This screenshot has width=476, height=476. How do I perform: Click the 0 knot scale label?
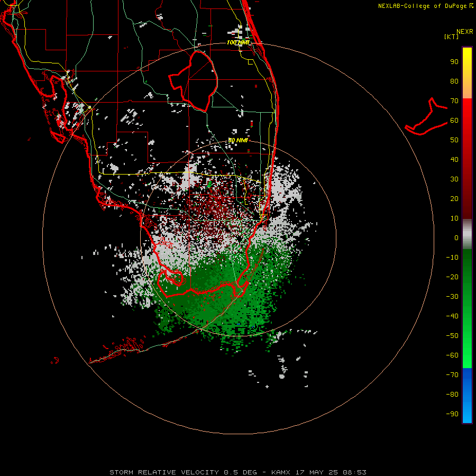click(x=456, y=238)
